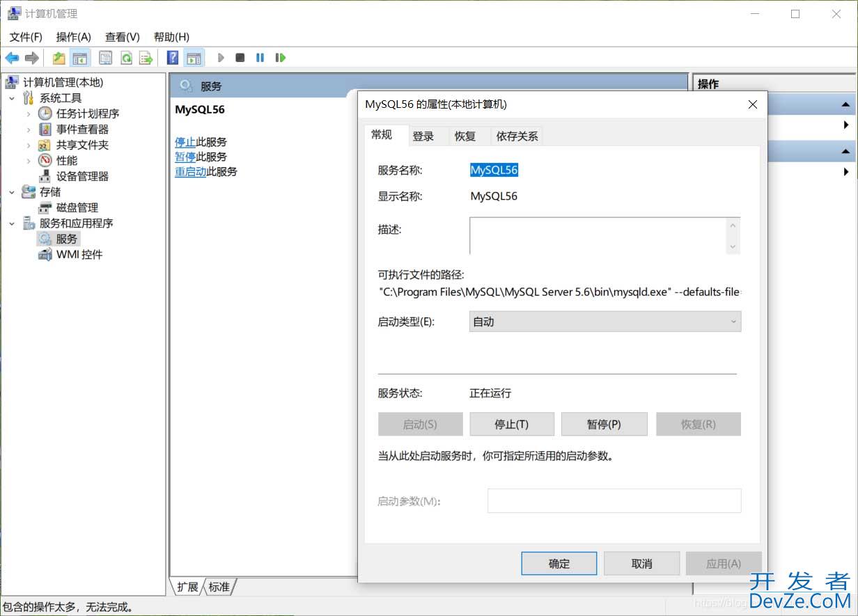The height and width of the screenshot is (616, 858).
Task: Collapse the 存储 tree node
Action: coord(12,192)
